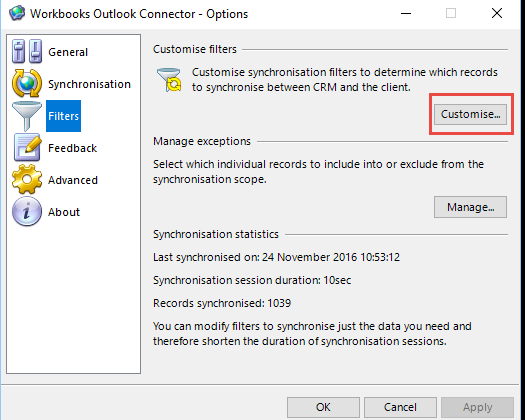
Task: Confirm options with OK button
Action: (x=323, y=407)
